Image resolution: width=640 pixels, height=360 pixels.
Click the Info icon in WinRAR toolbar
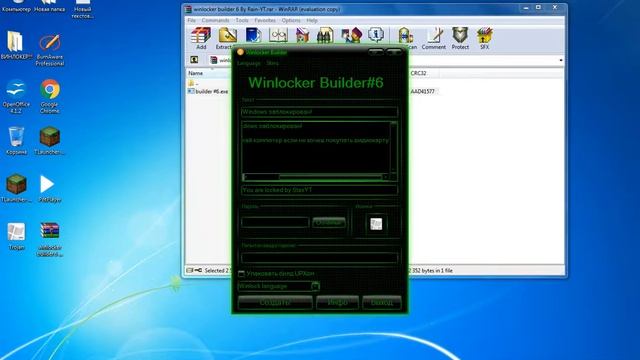click(x=376, y=36)
